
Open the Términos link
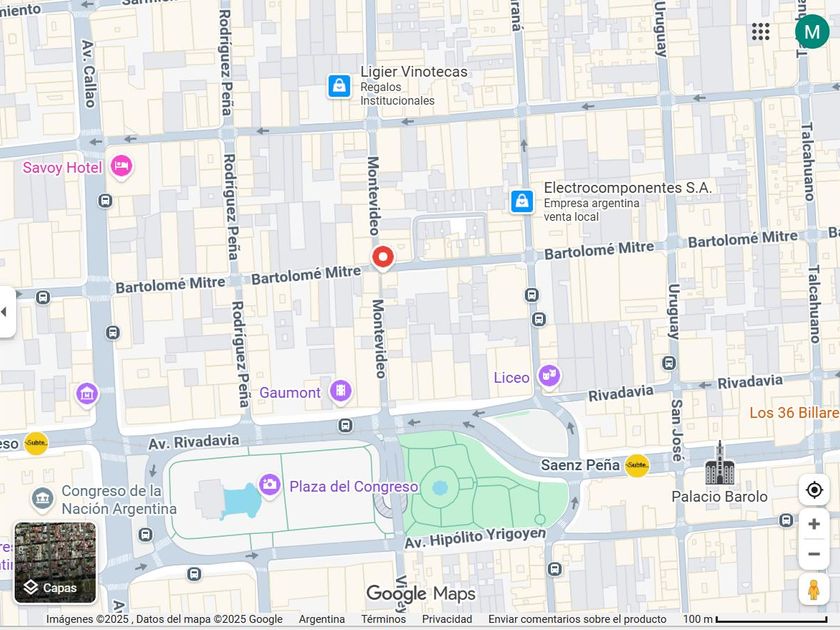383,619
